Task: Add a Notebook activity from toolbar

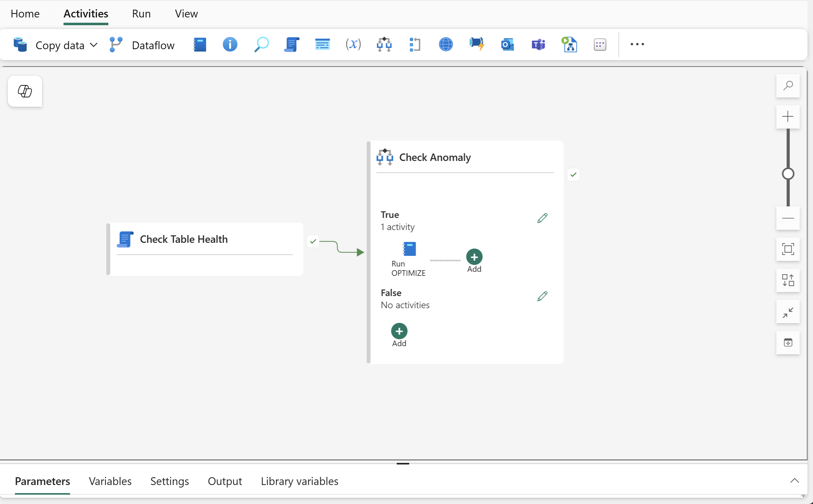Action: 200,44
